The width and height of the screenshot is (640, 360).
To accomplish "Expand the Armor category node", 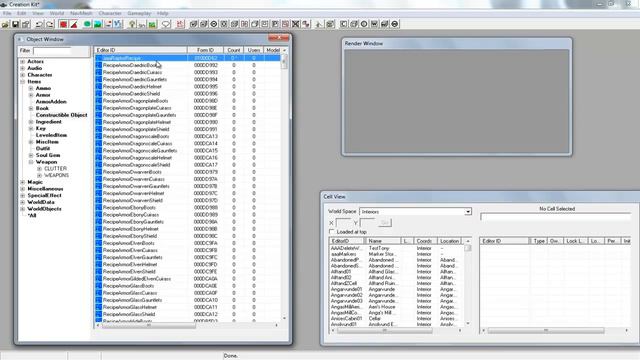I will (31, 95).
